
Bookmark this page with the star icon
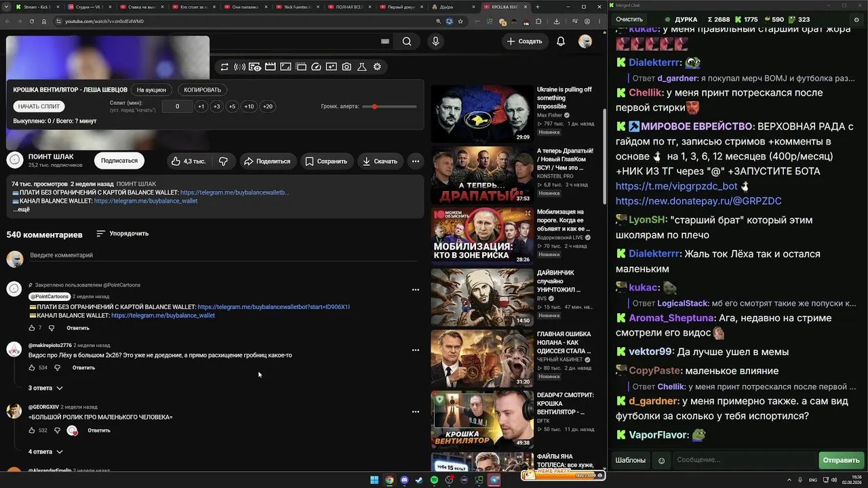460,21
